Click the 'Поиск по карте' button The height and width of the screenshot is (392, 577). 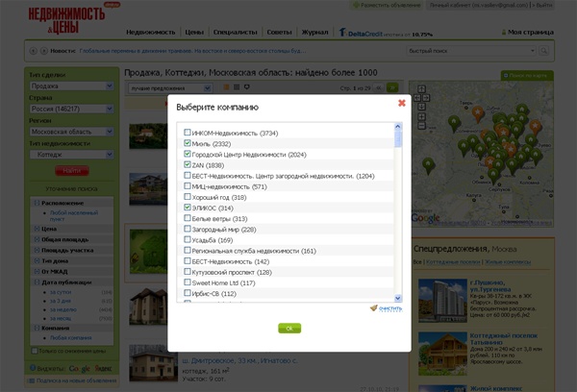coord(527,75)
